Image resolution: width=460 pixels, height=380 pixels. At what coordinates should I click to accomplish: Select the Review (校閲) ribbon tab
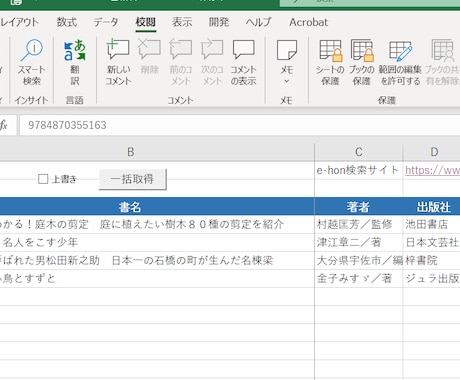point(146,22)
